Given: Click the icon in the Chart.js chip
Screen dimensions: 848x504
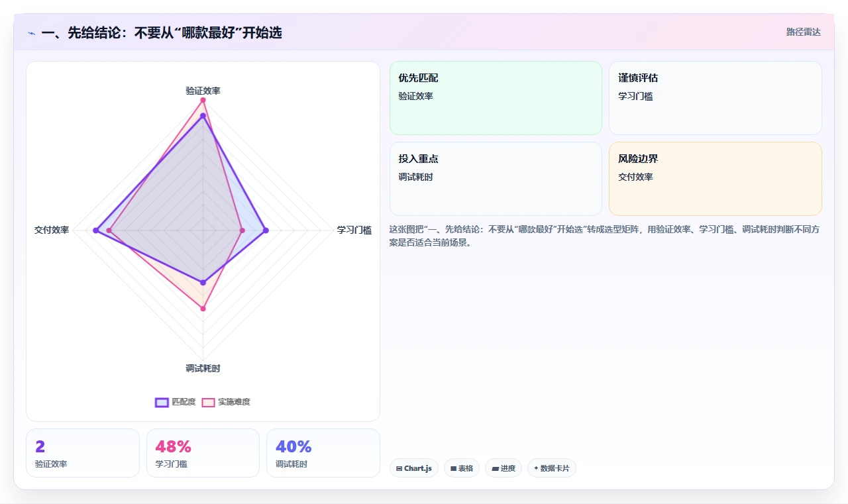Looking at the screenshot, I should [399, 468].
